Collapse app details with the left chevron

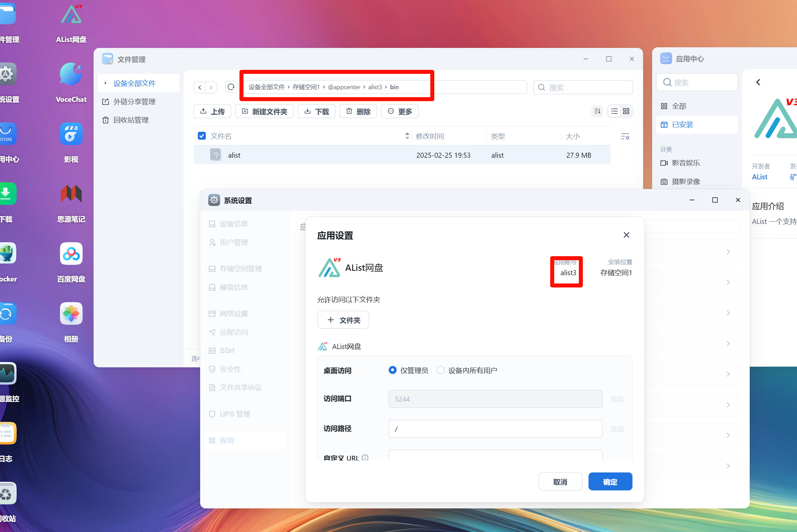pos(758,82)
